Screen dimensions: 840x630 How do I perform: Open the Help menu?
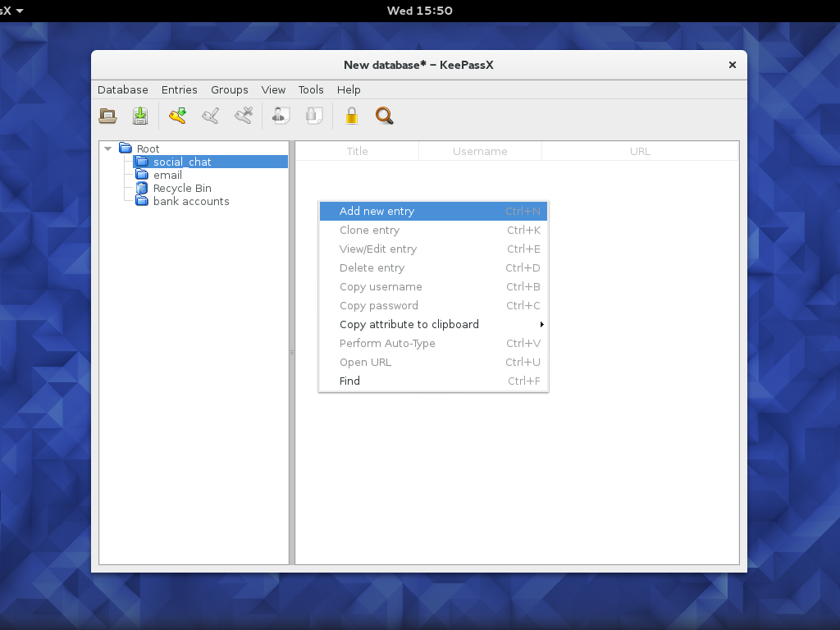click(x=349, y=89)
